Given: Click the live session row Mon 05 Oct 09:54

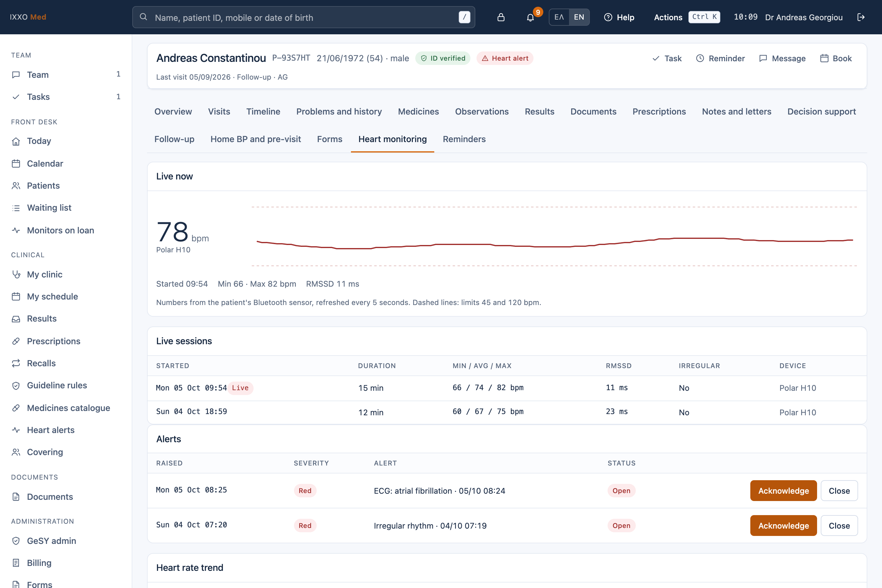Looking at the screenshot, I should (507, 388).
